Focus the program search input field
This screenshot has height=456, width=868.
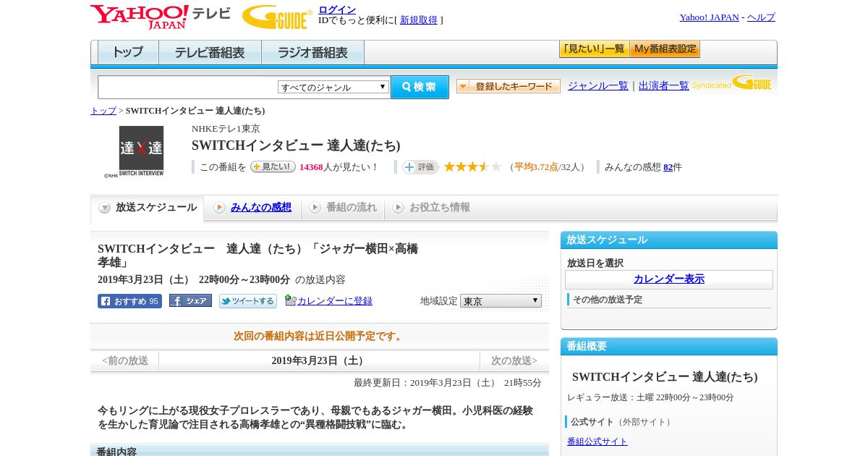click(x=188, y=87)
